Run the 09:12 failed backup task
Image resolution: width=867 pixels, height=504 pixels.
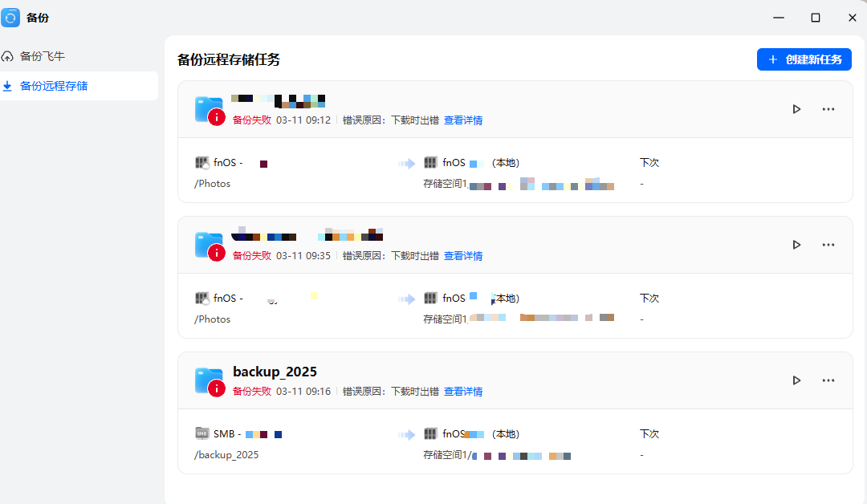coord(797,109)
